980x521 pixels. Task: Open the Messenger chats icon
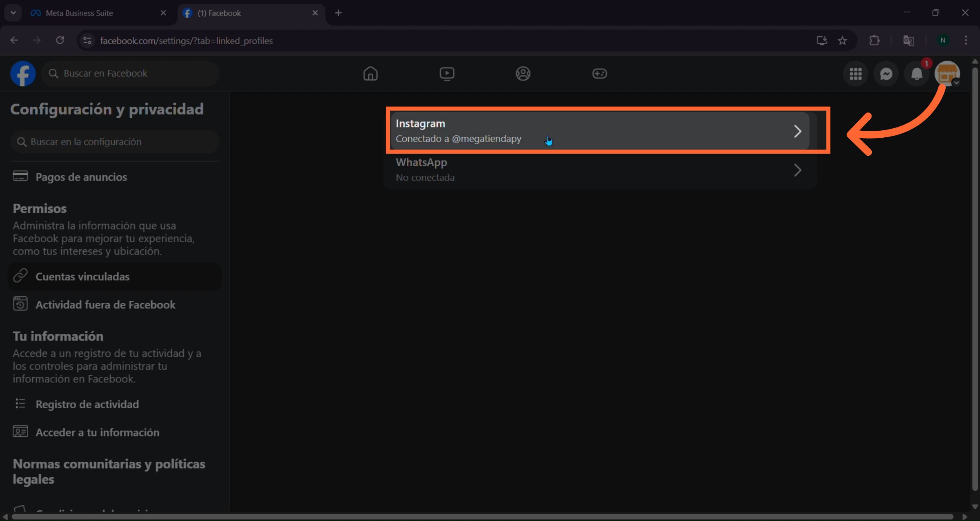(886, 74)
